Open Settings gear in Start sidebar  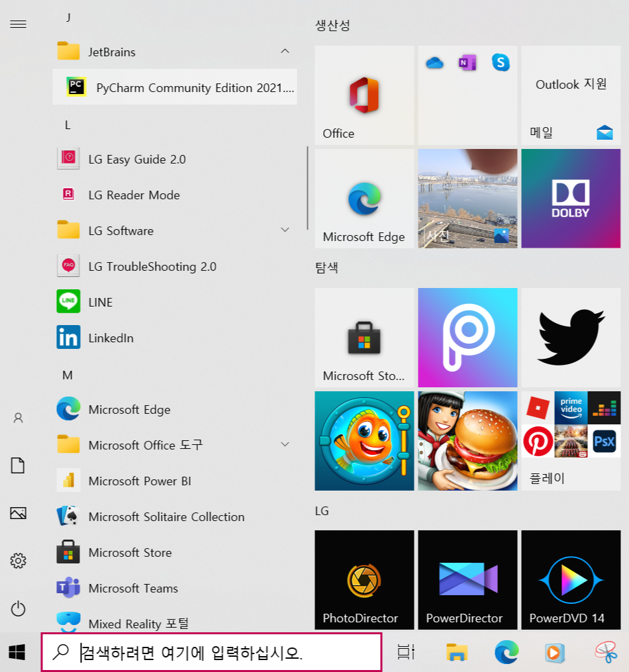coord(18,561)
